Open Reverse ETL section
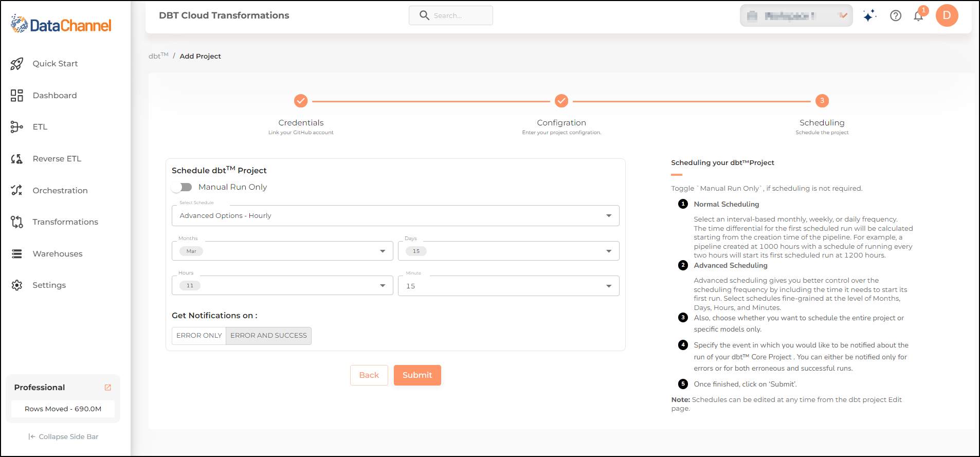The image size is (980, 457). (x=57, y=159)
